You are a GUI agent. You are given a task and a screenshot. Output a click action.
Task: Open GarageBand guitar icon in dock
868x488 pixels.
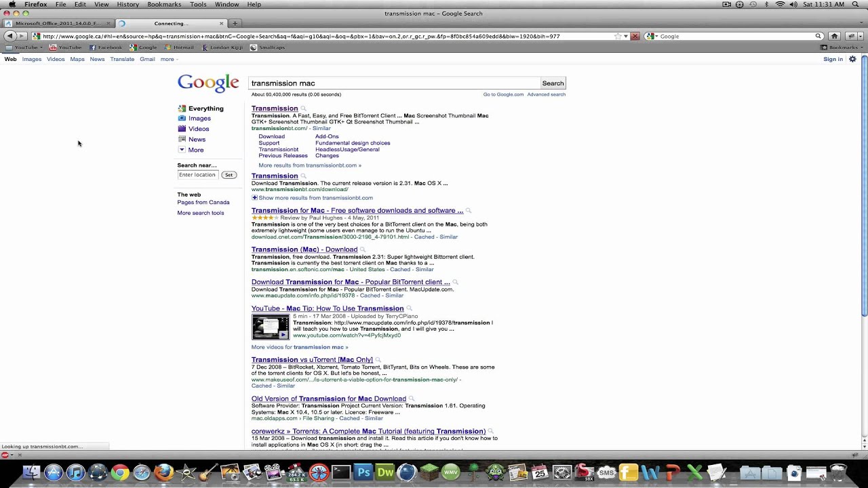208,472
